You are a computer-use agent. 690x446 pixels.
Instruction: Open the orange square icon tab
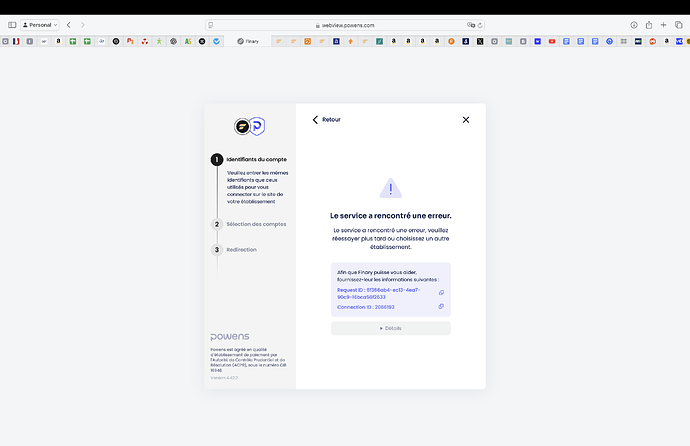pos(308,41)
